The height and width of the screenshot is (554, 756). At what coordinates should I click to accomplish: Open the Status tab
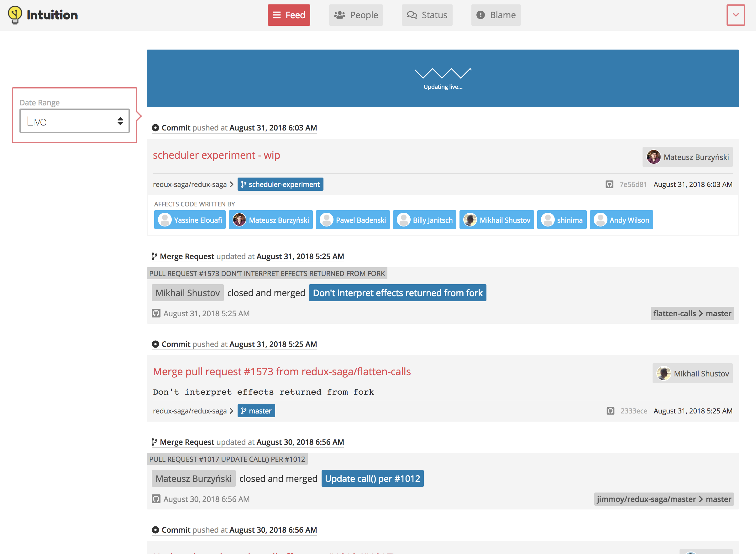coord(427,15)
